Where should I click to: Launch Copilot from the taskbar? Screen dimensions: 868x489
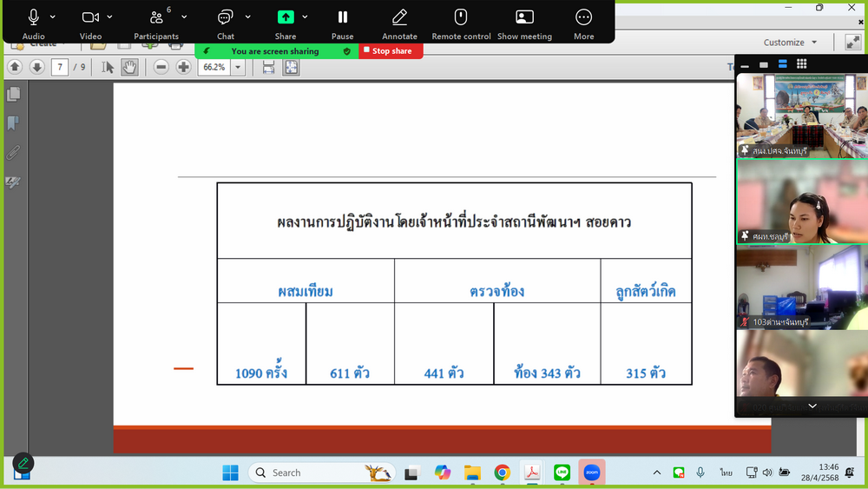(x=443, y=472)
